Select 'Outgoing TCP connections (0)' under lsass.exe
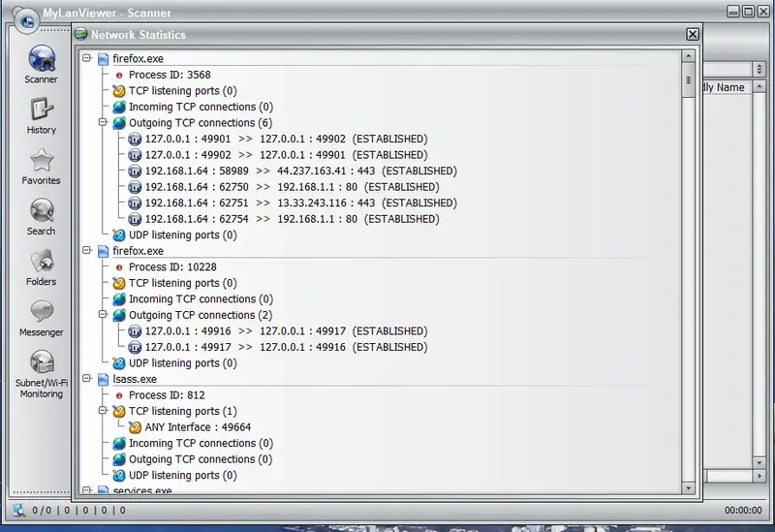 tap(201, 459)
